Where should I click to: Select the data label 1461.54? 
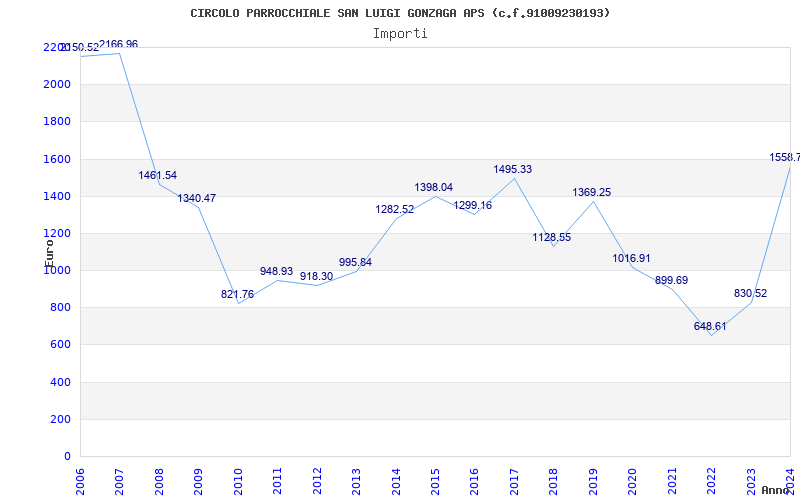point(158,176)
